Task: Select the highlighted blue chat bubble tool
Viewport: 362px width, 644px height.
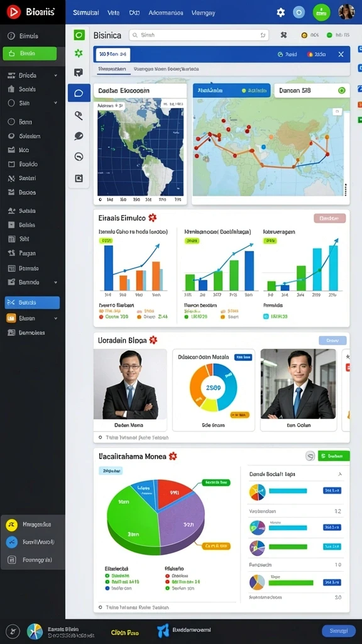Action: tap(79, 93)
